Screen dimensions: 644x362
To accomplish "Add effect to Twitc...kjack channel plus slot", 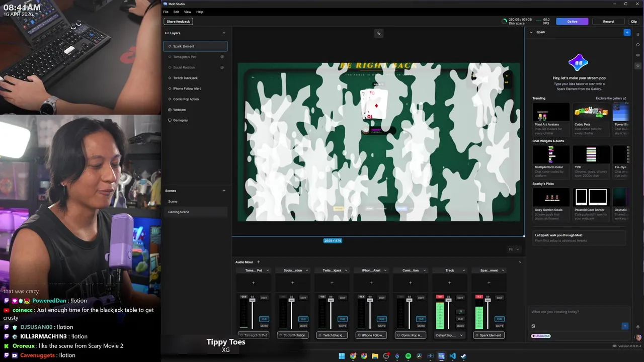I will (332, 283).
